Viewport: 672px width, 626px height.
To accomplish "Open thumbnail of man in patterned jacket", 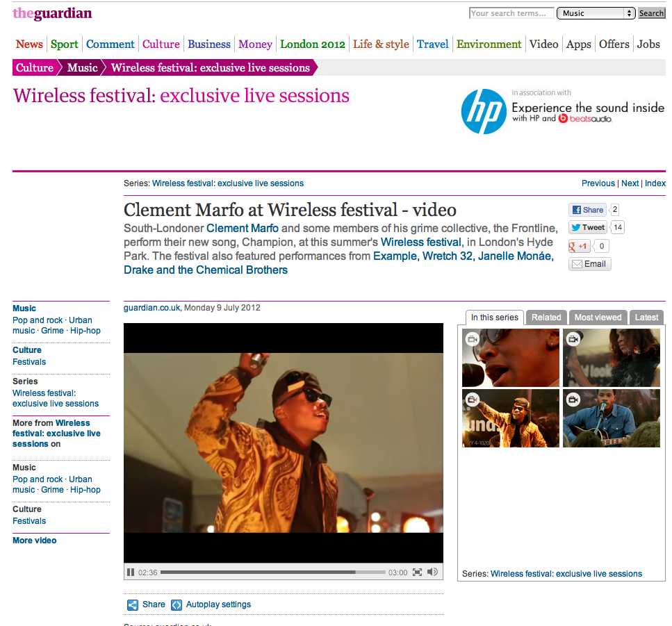I will pyautogui.click(x=511, y=418).
